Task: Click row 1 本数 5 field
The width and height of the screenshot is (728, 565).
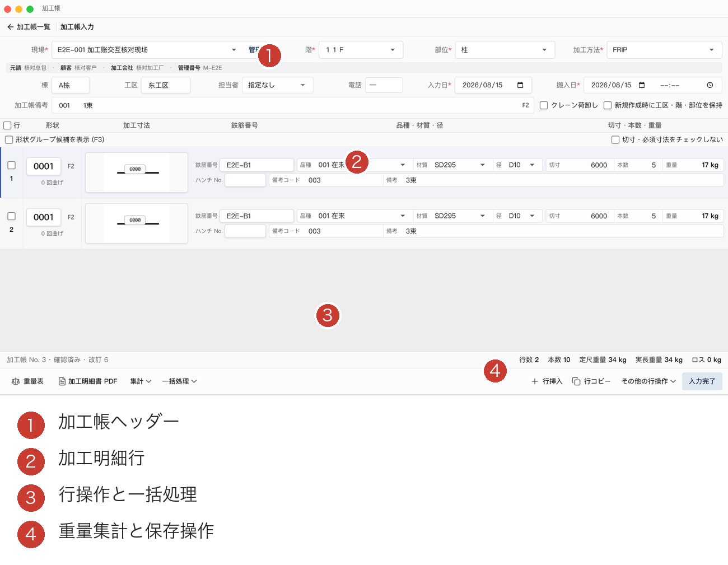Action: point(637,165)
